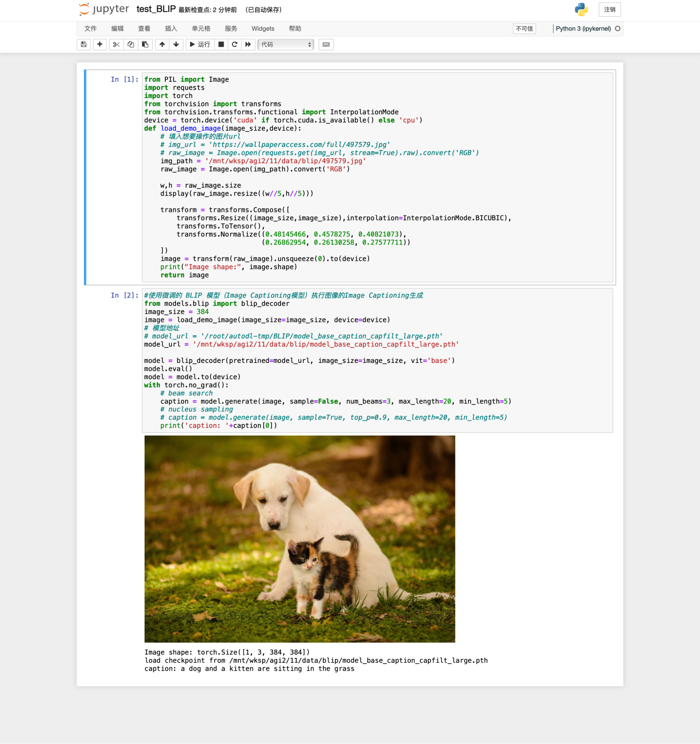
Task: Open the 查看 menu
Action: coord(144,28)
